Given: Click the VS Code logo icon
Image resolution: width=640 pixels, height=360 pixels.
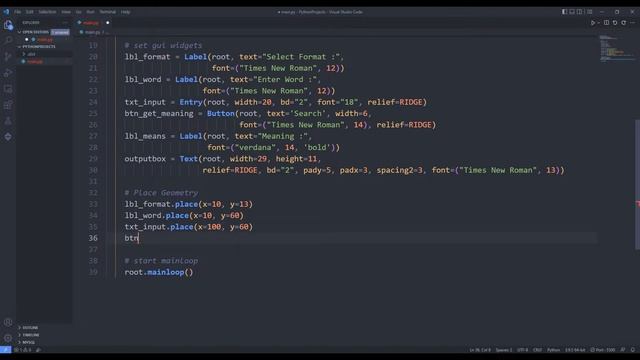Looking at the screenshot, I should coord(6,12).
